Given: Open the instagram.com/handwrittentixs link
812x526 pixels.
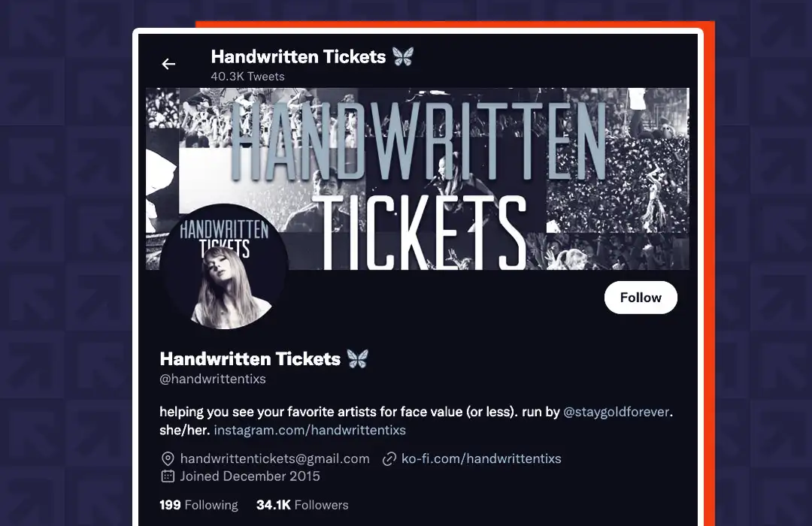Looking at the screenshot, I should (x=310, y=430).
